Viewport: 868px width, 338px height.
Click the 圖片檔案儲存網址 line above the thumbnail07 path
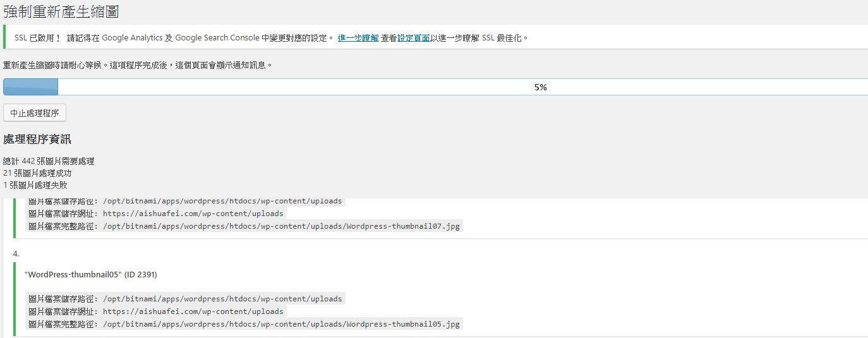coord(156,214)
